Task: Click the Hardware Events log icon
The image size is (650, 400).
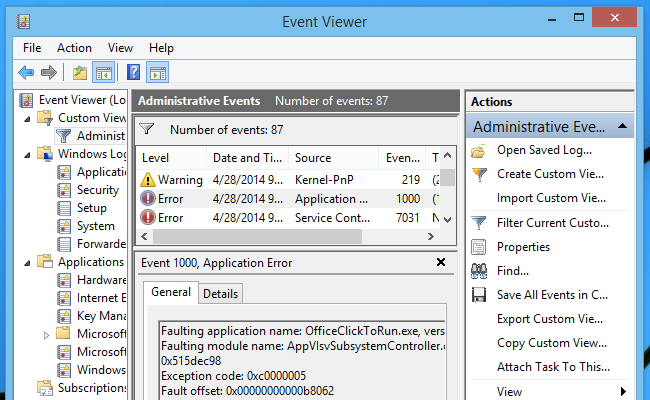Action: pyautogui.click(x=64, y=280)
